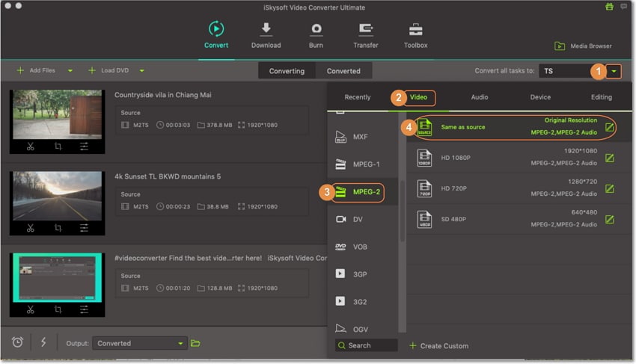The width and height of the screenshot is (636, 364).
Task: Edit the SD 480P preset settings
Action: [609, 219]
